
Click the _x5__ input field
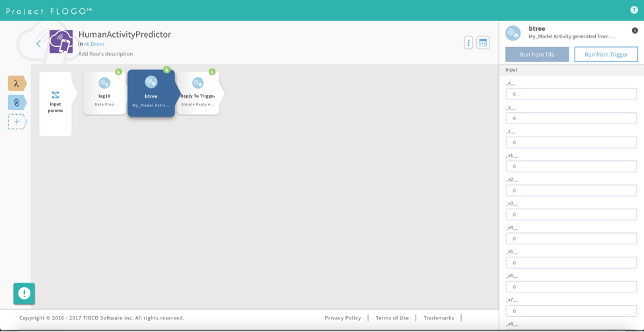(571, 263)
